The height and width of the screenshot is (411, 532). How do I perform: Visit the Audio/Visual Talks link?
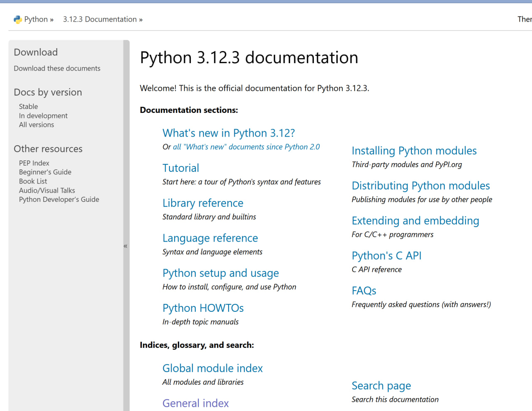coord(47,191)
